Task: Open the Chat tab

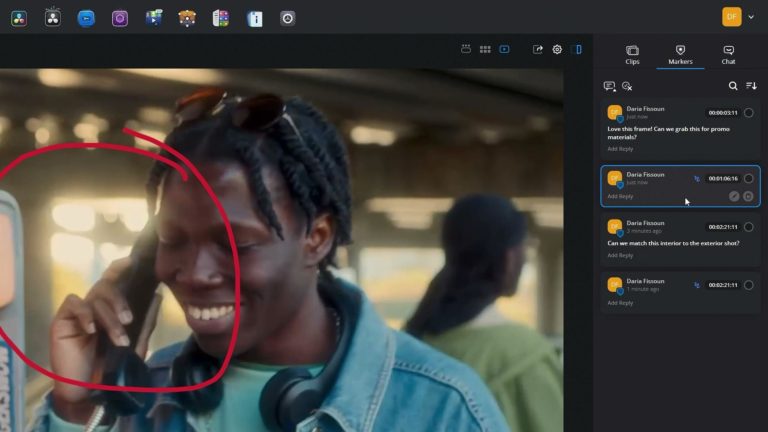Action: coord(728,55)
